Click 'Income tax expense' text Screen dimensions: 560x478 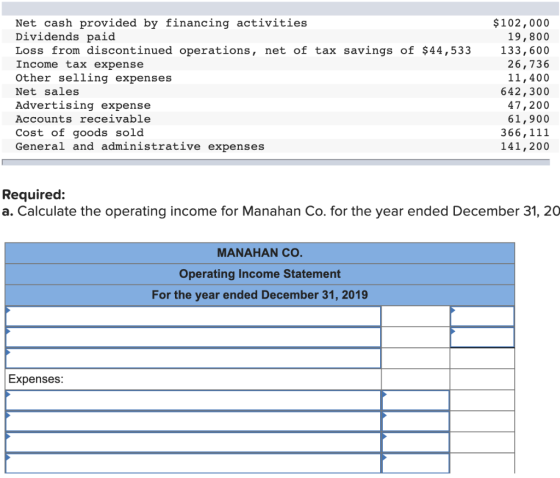pyautogui.click(x=79, y=64)
